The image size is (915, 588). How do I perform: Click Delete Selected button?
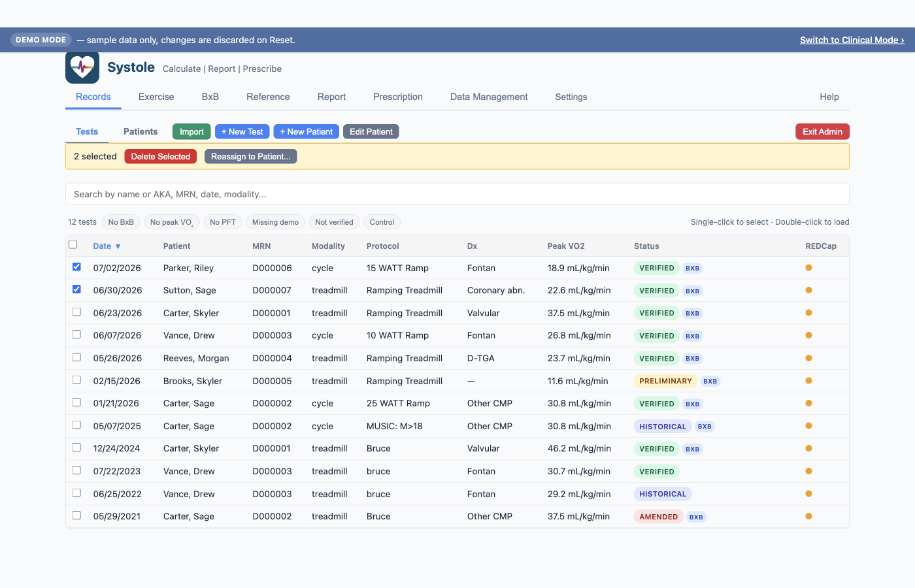(161, 157)
